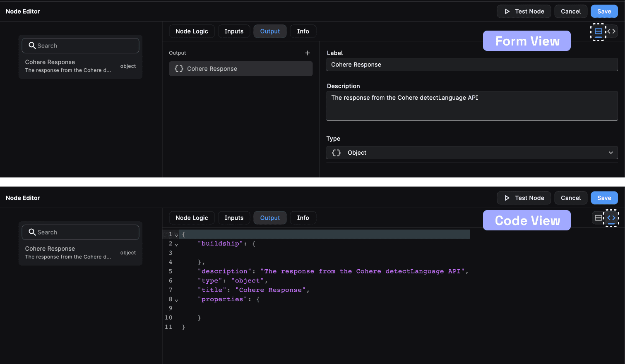
Task: Select code view icon in bottom editor
Action: pos(611,218)
